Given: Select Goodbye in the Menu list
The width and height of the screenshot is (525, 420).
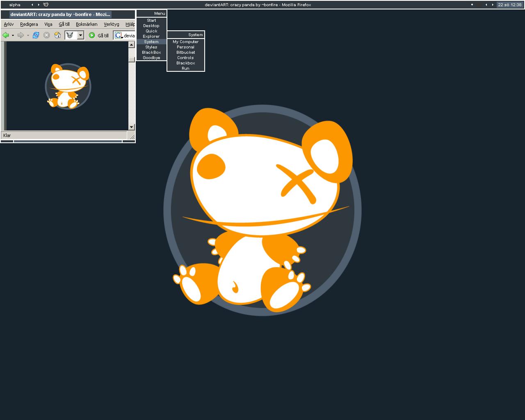Looking at the screenshot, I should pyautogui.click(x=151, y=58).
